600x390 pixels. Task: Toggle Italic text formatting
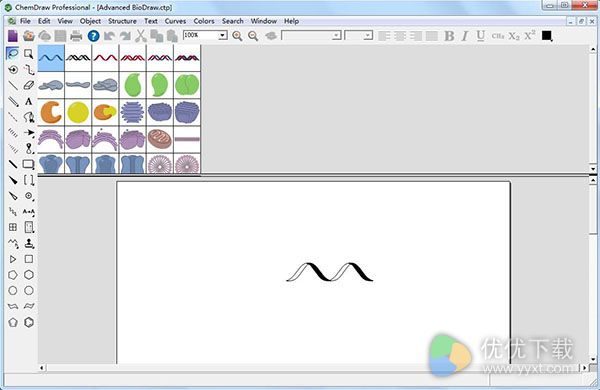465,36
